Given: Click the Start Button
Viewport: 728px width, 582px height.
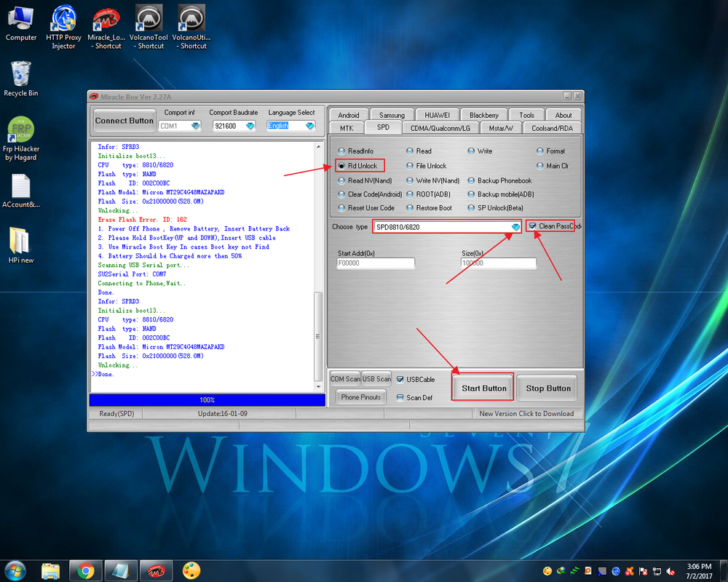Looking at the screenshot, I should 484,388.
